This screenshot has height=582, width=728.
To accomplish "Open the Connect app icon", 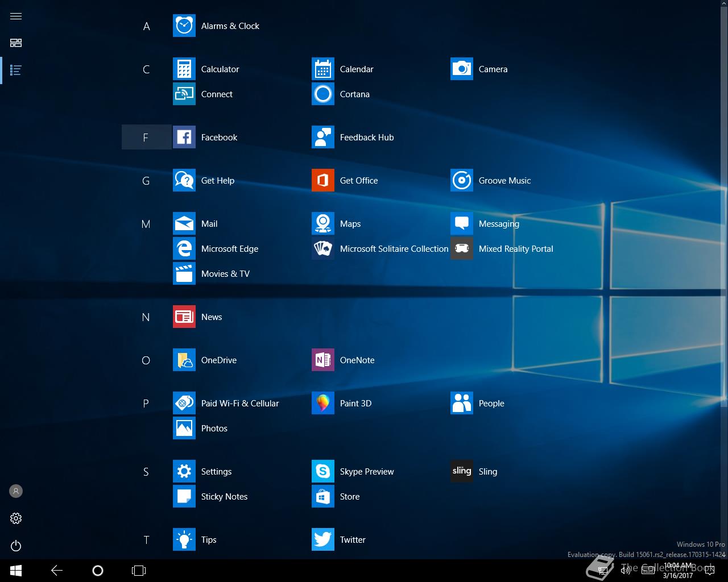I will 184,94.
